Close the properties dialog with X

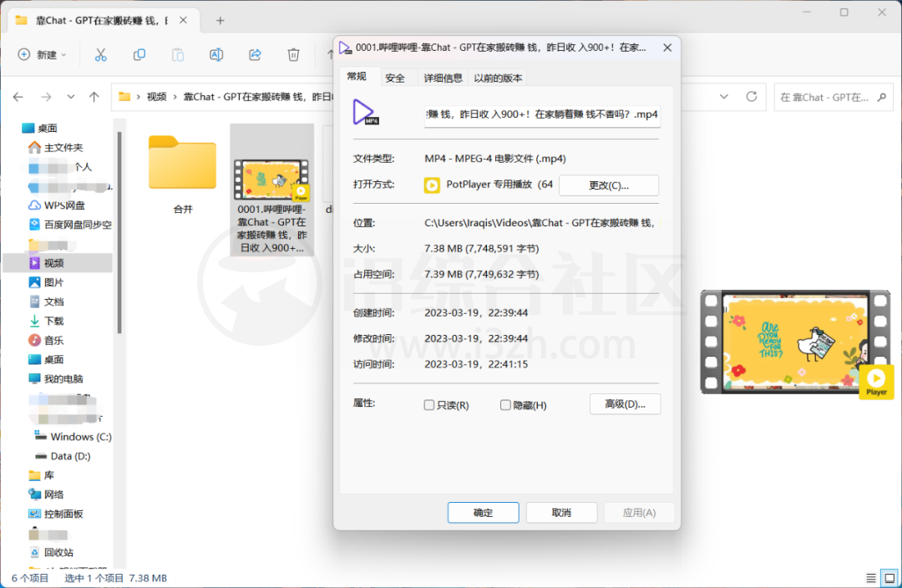pos(667,48)
